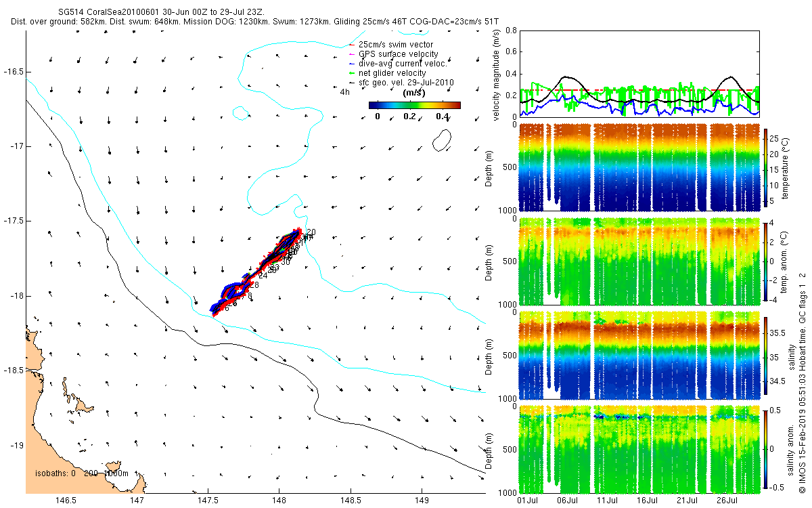Click the dive number 20 label on the track
The height and width of the screenshot is (508, 812).
[311, 233]
